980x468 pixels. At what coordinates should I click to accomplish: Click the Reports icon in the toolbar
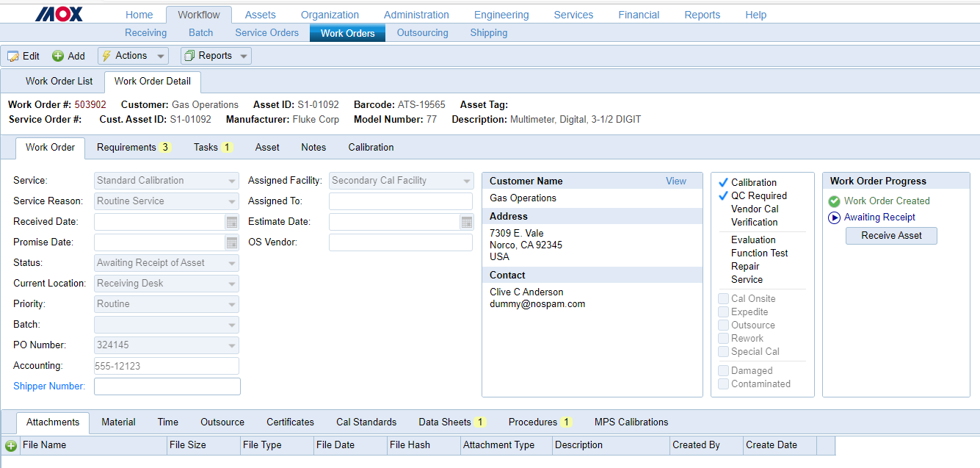click(x=189, y=55)
